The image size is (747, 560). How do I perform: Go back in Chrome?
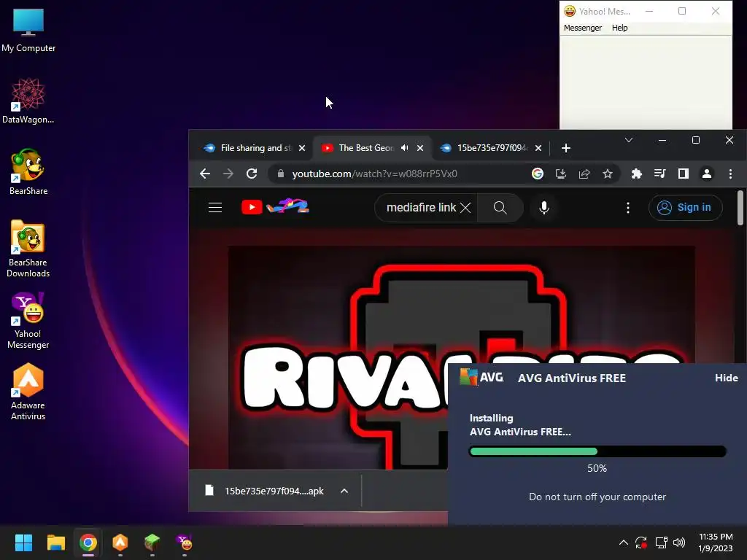tap(205, 174)
